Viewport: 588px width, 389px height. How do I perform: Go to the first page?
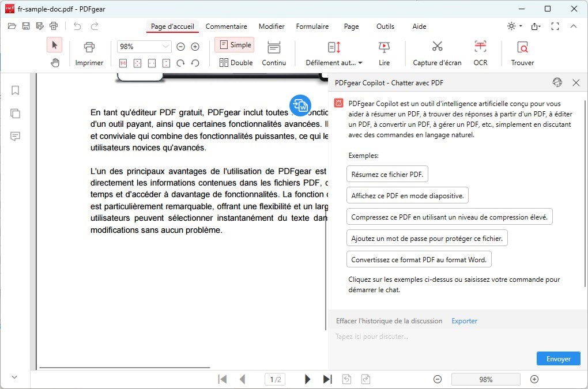click(223, 379)
